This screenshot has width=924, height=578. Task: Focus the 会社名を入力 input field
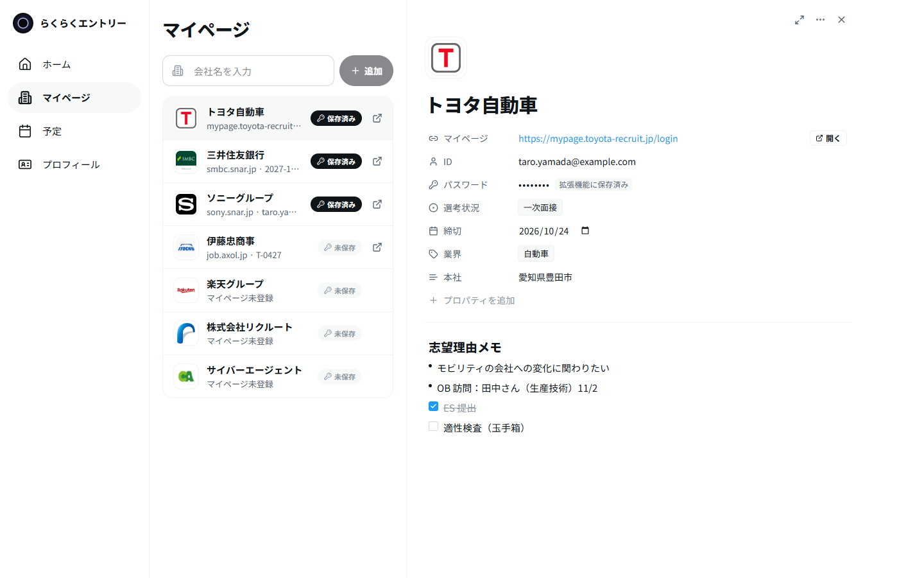[248, 71]
